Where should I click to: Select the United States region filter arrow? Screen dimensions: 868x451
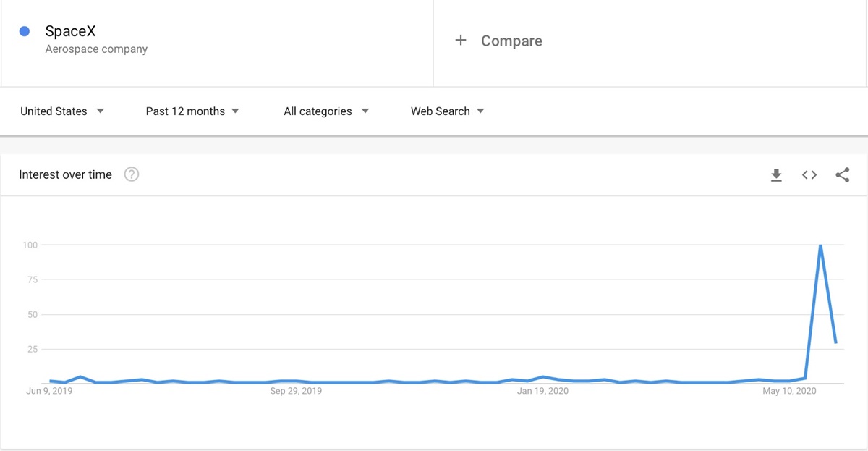[100, 111]
